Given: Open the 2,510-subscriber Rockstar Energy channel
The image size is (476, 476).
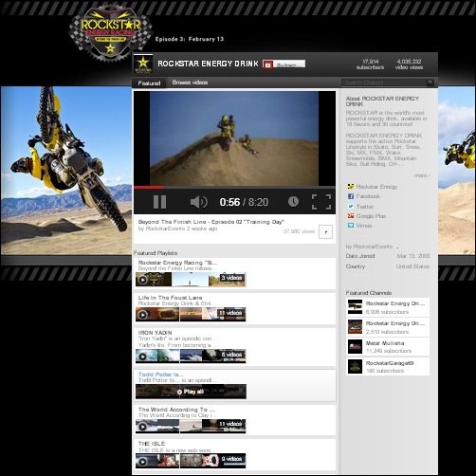Looking at the screenshot, I should (388, 327).
